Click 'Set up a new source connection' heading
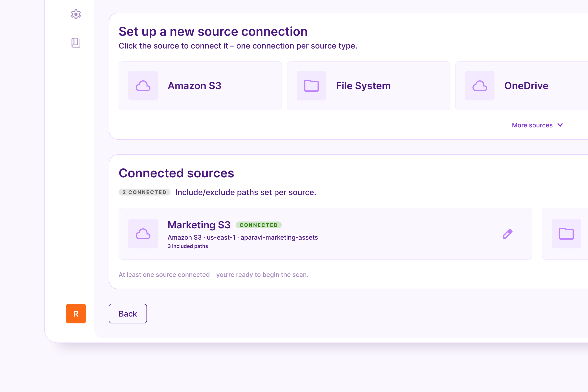The height and width of the screenshot is (392, 588). click(213, 32)
